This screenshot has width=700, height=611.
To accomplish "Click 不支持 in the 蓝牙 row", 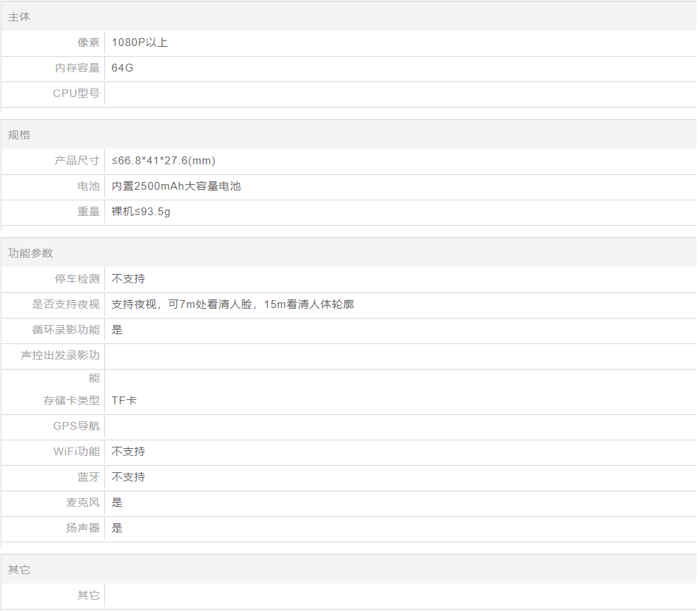I will click(128, 477).
